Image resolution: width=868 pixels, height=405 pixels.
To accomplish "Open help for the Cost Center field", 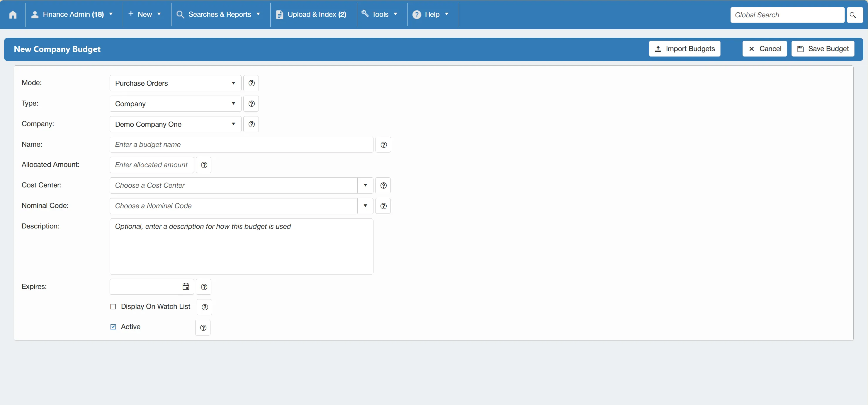I will 383,185.
